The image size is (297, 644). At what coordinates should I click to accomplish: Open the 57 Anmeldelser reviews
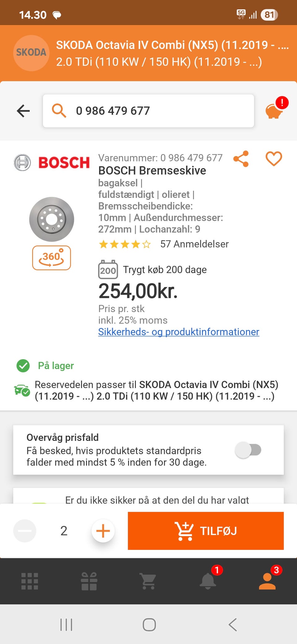[x=194, y=244]
